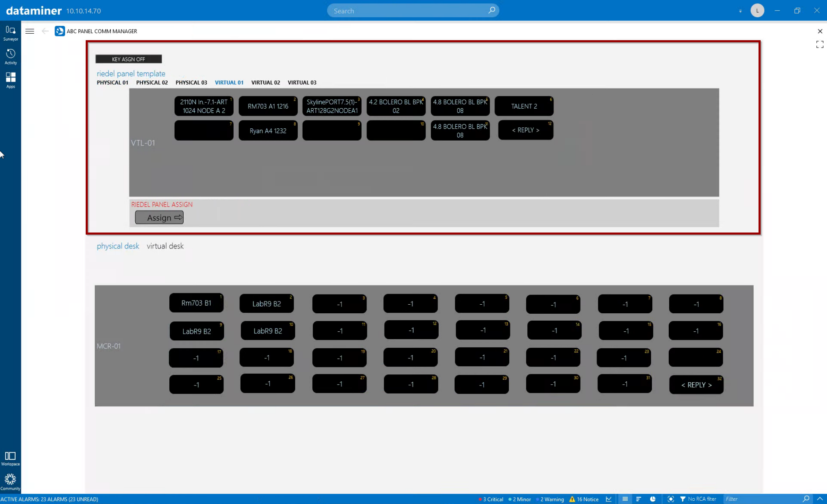The height and width of the screenshot is (504, 827).
Task: Open the Surveyor sidebar panel
Action: (10, 33)
